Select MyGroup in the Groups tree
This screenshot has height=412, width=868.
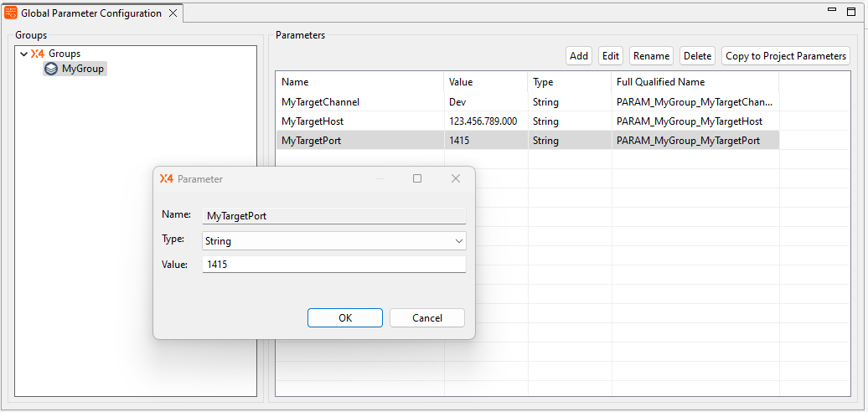[82, 69]
